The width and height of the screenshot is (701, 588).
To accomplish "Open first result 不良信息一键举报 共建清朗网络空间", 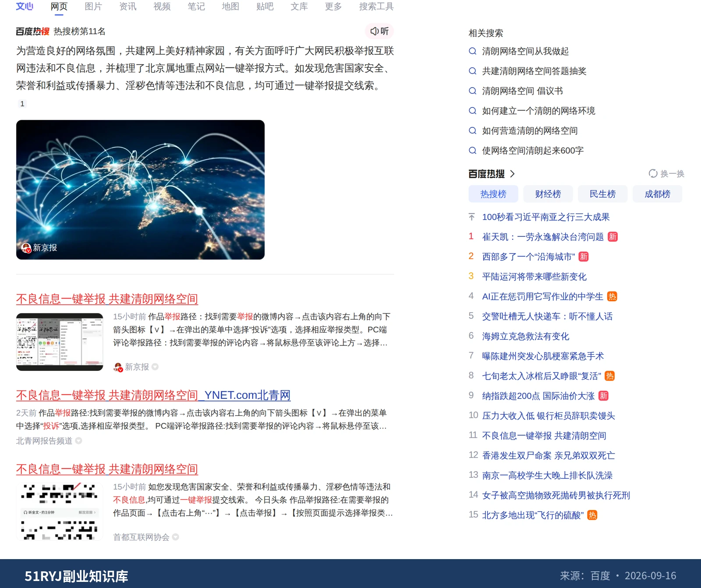I will pos(107,299).
